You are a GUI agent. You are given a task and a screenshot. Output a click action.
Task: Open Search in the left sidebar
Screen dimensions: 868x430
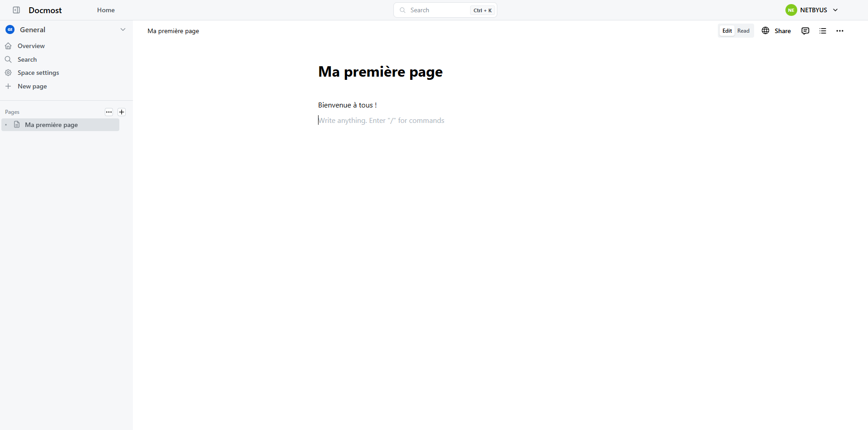(27, 59)
